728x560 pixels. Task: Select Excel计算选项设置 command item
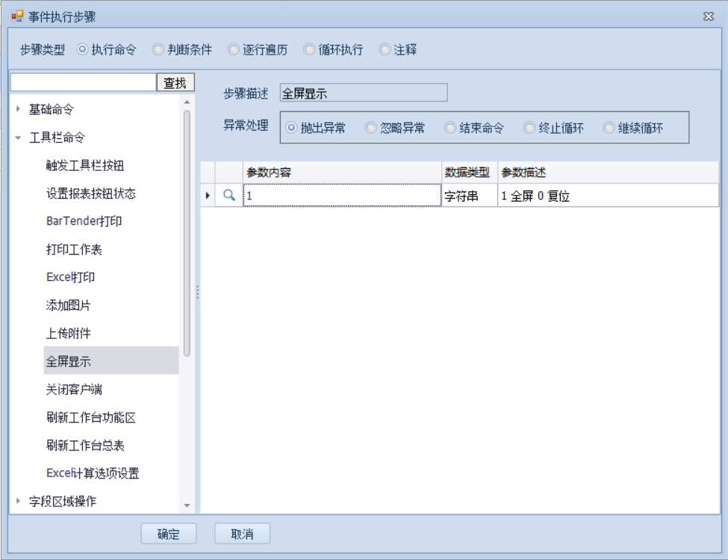tap(93, 473)
